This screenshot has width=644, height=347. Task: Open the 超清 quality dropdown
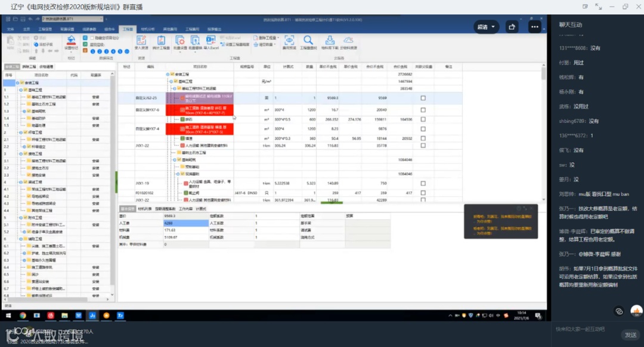coord(487,27)
